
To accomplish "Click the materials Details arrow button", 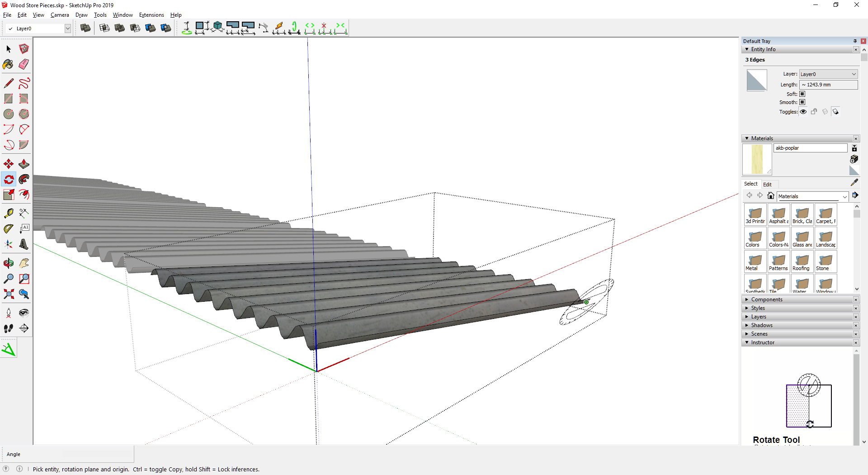I will 855,195.
